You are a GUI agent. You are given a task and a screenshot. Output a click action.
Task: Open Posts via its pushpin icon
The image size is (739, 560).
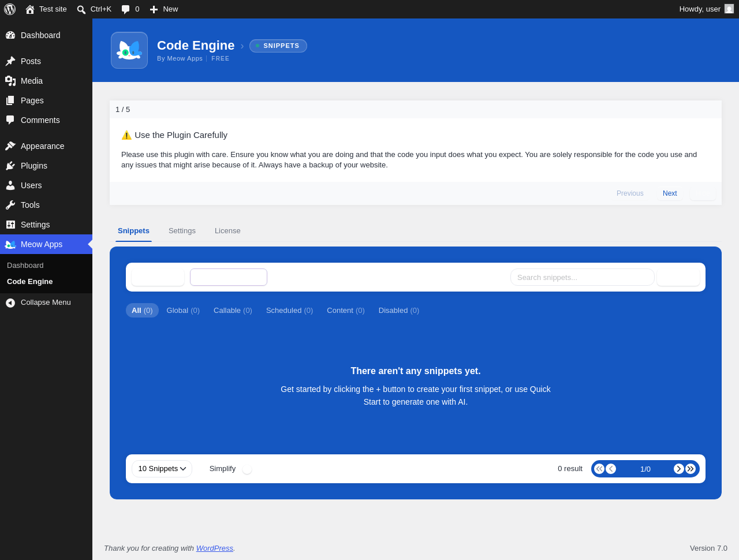click(x=10, y=61)
